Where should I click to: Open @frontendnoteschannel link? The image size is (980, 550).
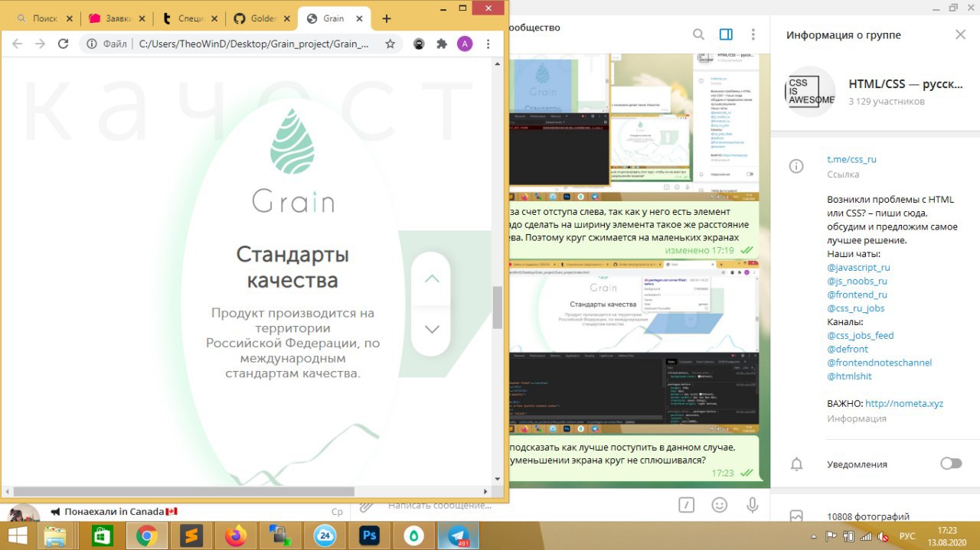(879, 363)
